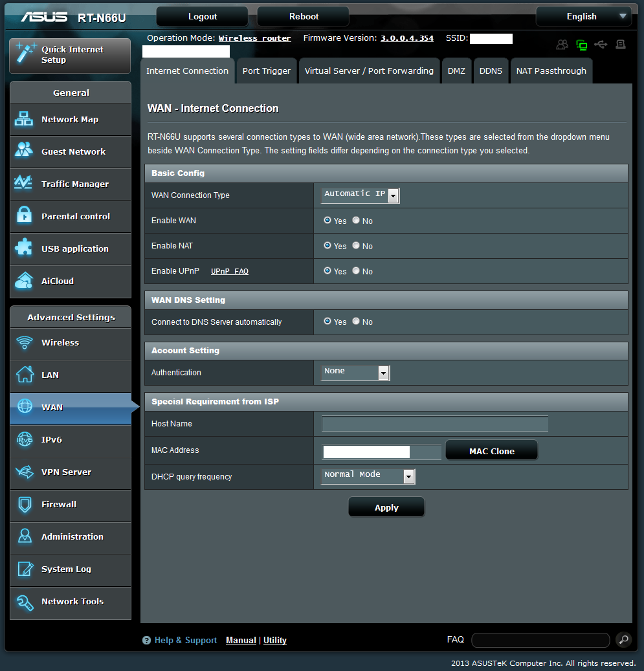Open the firmware version 3.0.0.4.354 link
This screenshot has height=671, width=644.
click(x=406, y=38)
